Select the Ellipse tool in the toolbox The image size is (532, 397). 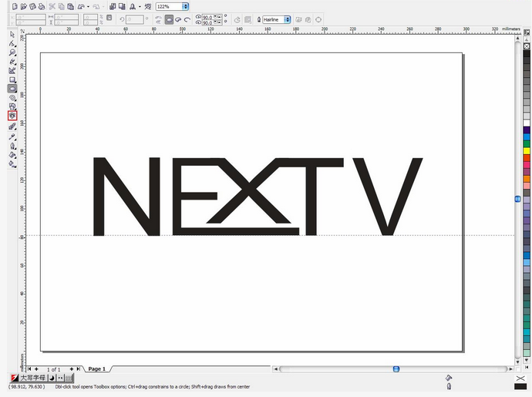12,89
